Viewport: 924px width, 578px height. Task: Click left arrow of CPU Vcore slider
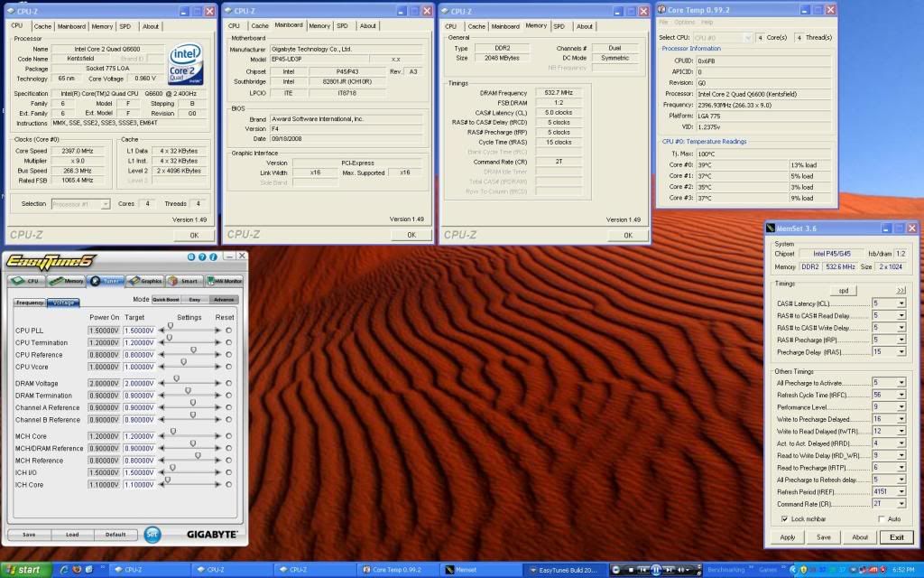click(161, 367)
